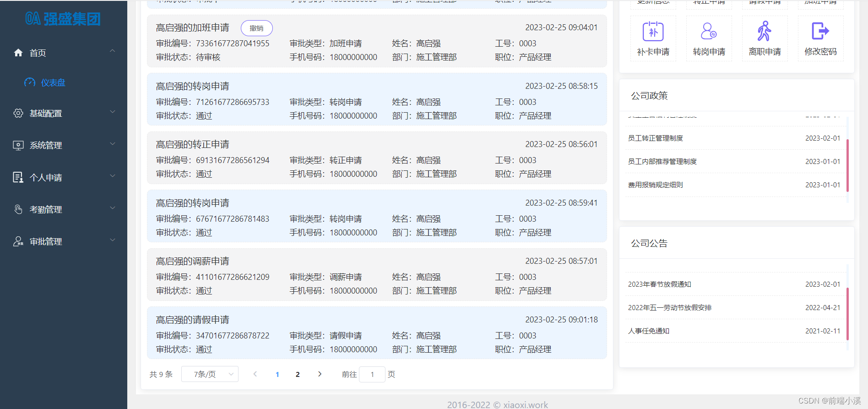Click the gear icon beside 基础配置
Viewport: 868px width, 409px height.
click(18, 113)
